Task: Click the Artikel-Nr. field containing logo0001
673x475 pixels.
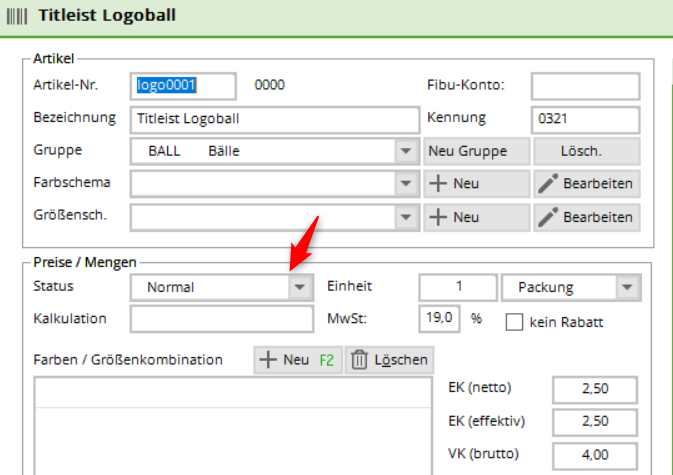Action: coord(183,86)
